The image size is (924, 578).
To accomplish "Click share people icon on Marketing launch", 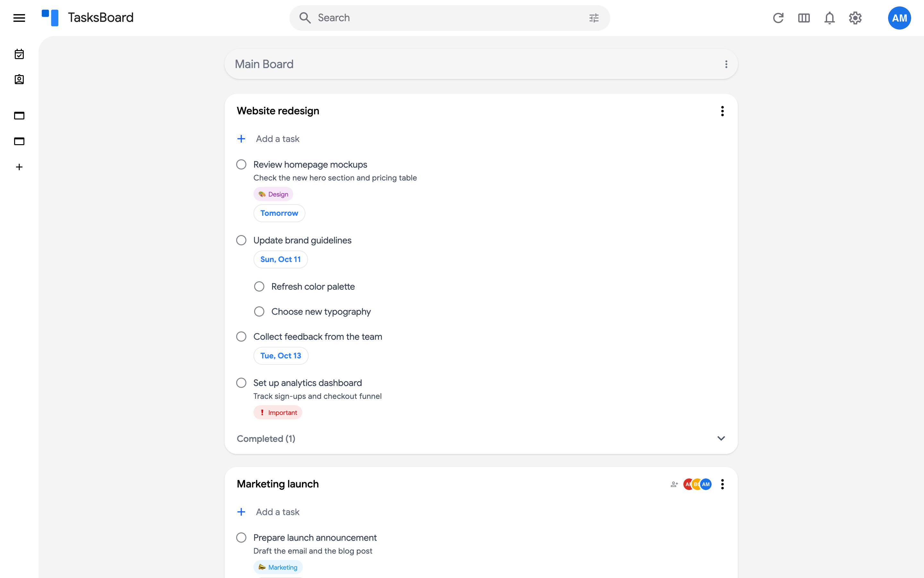I will [x=674, y=484].
